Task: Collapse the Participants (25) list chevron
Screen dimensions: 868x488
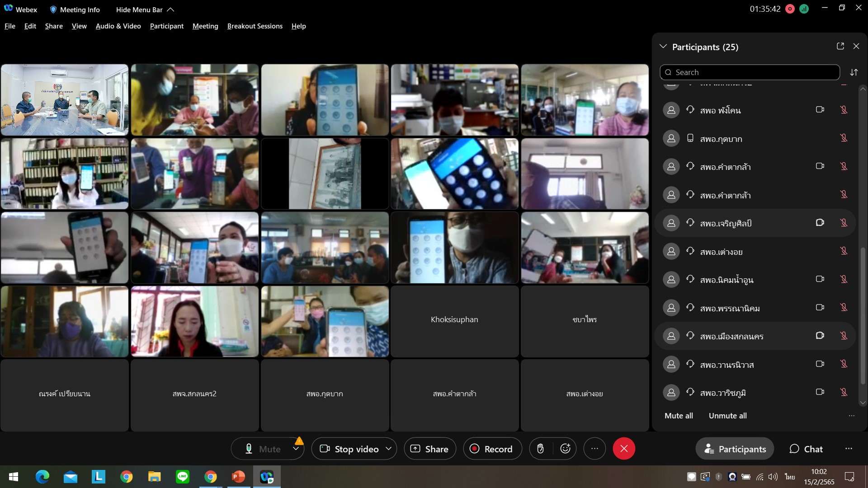Action: click(x=663, y=47)
